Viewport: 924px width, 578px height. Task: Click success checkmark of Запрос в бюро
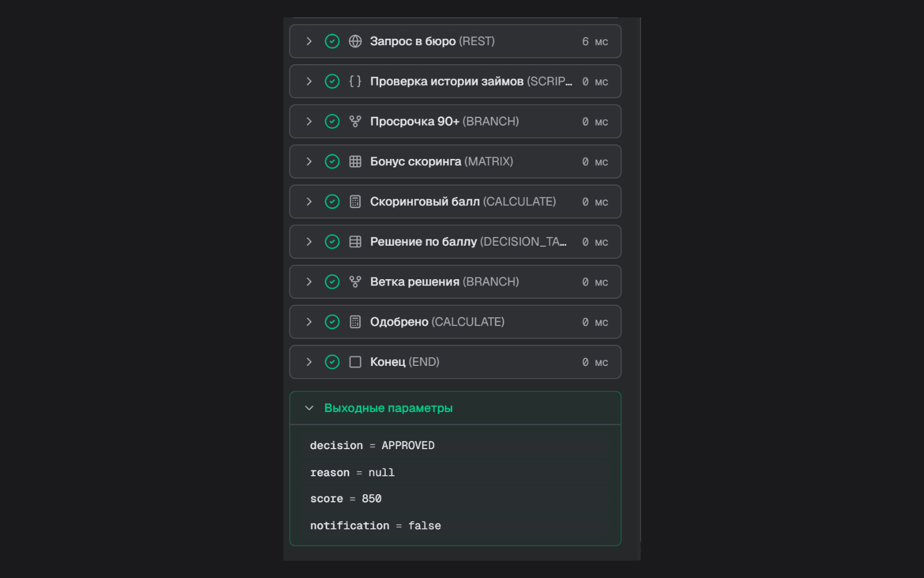coord(332,41)
